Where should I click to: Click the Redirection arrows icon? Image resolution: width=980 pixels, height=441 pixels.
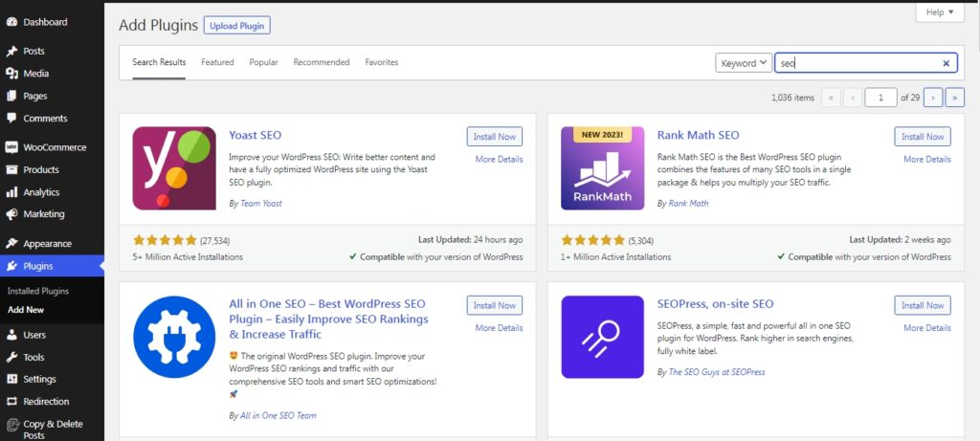pyautogui.click(x=11, y=402)
